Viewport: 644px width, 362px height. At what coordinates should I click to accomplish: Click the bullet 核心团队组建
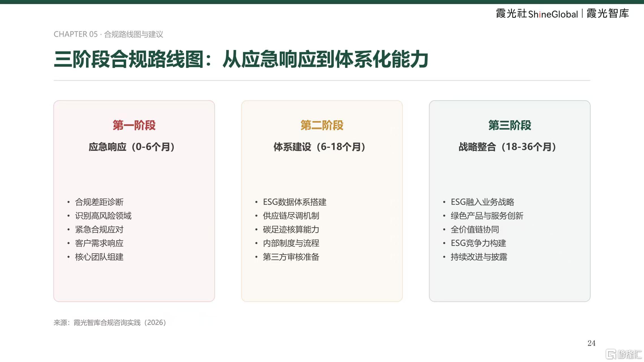pos(99,257)
